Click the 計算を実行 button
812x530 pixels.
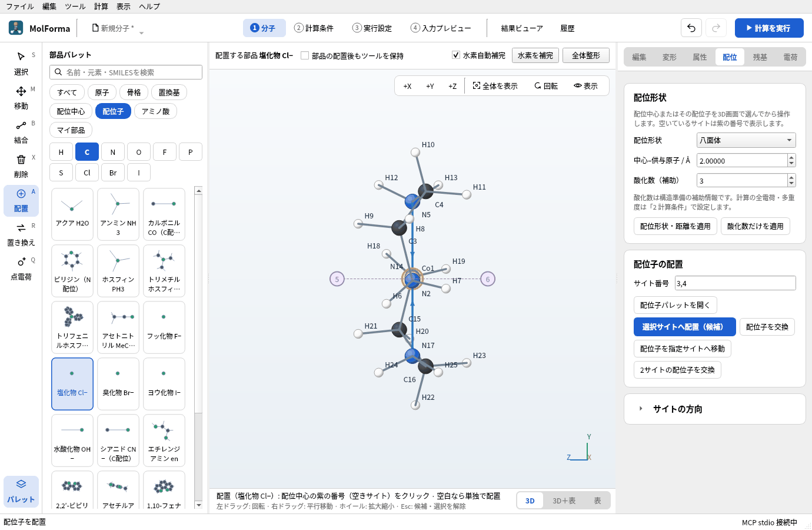[769, 28]
